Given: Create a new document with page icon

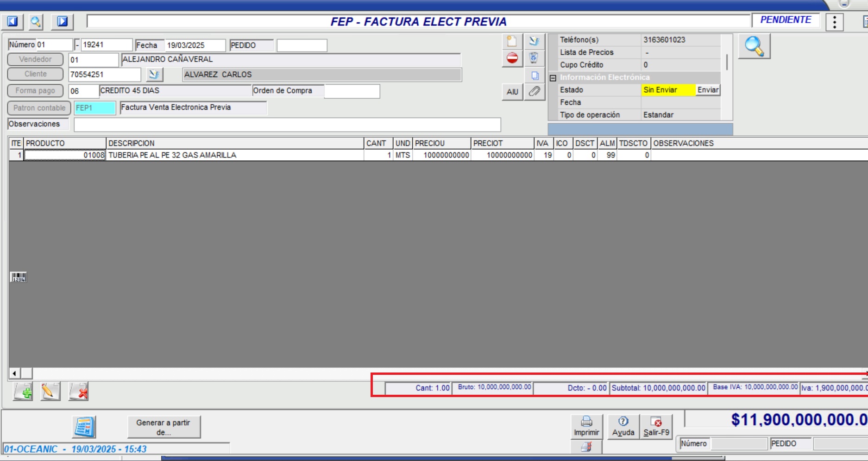Looking at the screenshot, I should coord(512,41).
